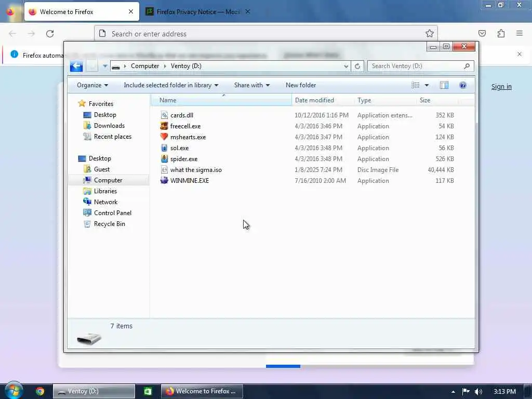Open the Firefox extensions puzzle icon
Image resolution: width=532 pixels, height=399 pixels.
[x=501, y=33]
